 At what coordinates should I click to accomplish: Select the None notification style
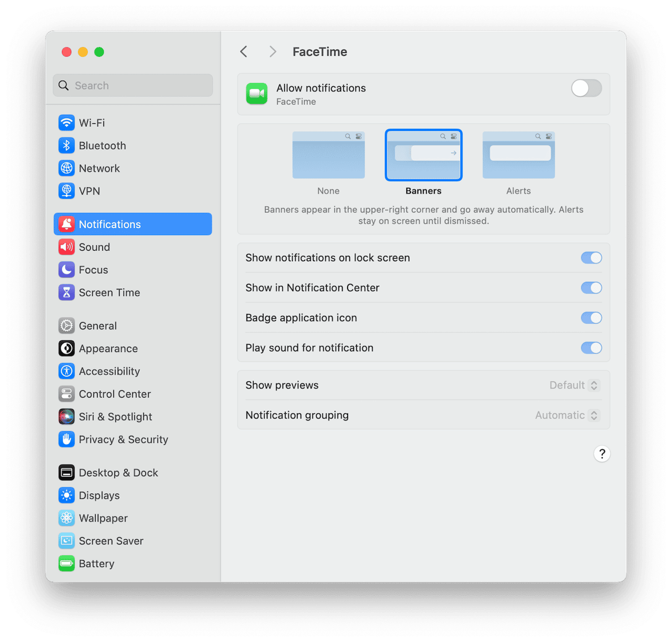[328, 155]
